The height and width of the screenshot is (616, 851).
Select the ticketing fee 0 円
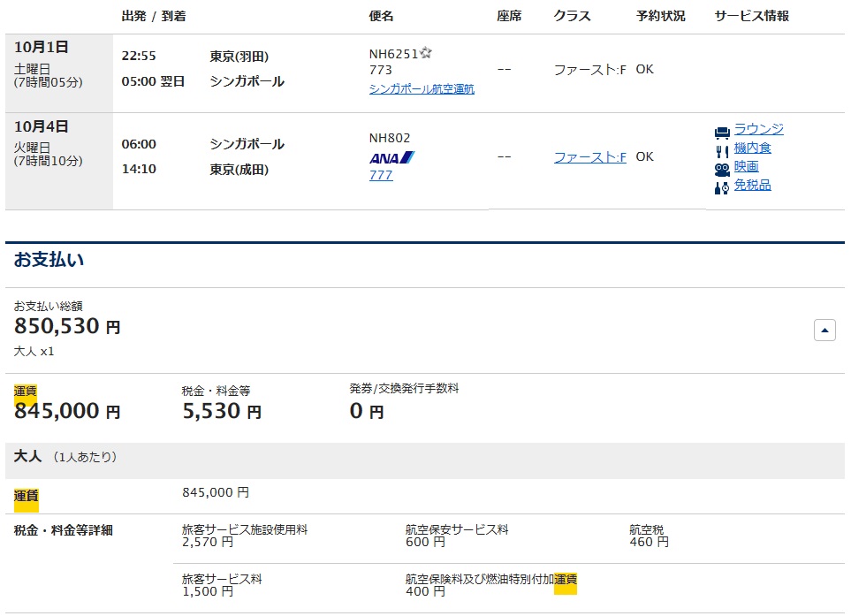click(367, 411)
